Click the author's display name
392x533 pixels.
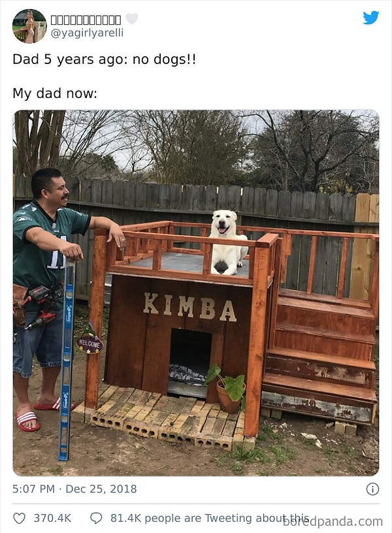86,20
